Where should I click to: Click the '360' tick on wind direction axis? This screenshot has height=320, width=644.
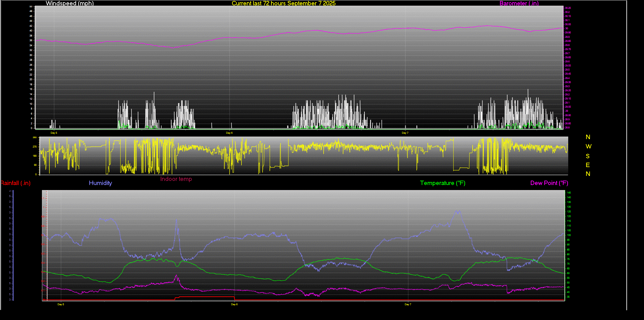pos(35,138)
